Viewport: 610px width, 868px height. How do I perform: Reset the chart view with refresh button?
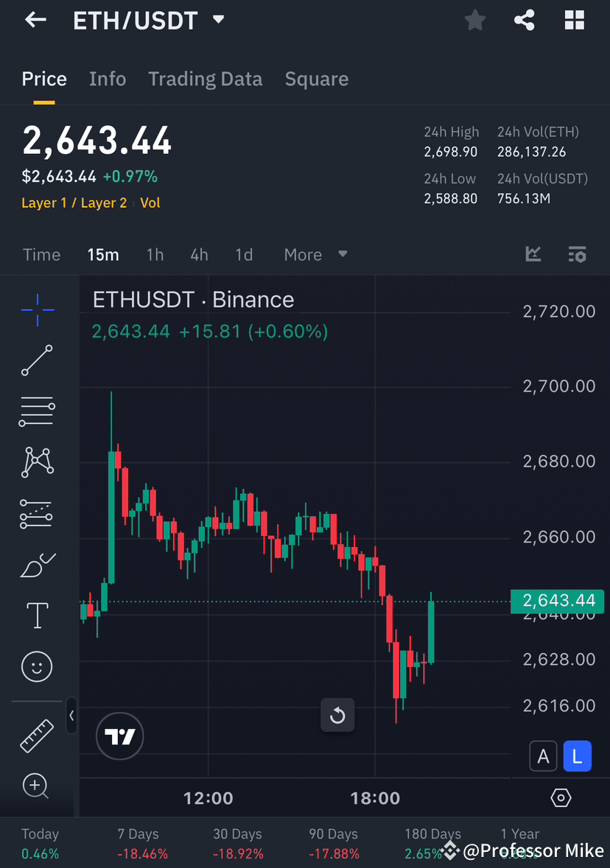[x=337, y=715]
